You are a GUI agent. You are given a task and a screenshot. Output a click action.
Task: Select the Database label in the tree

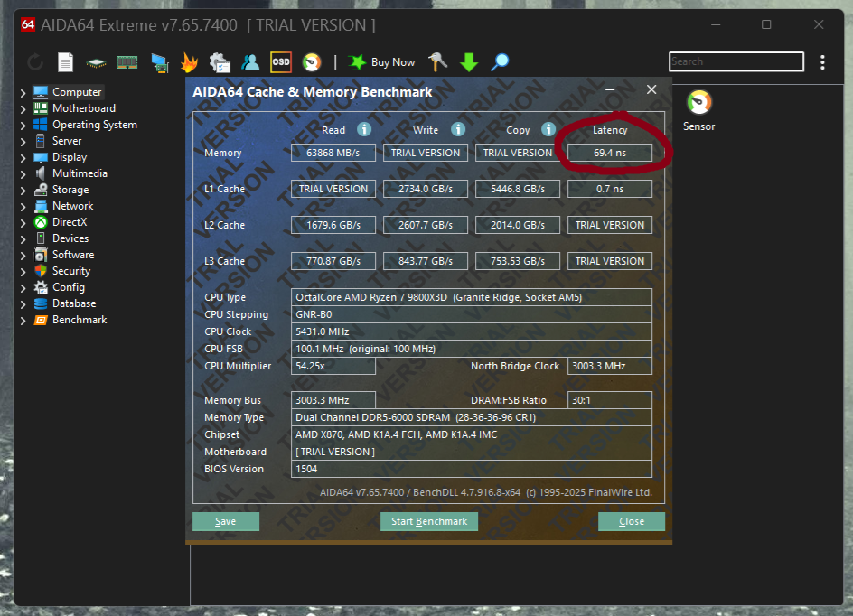(x=74, y=303)
